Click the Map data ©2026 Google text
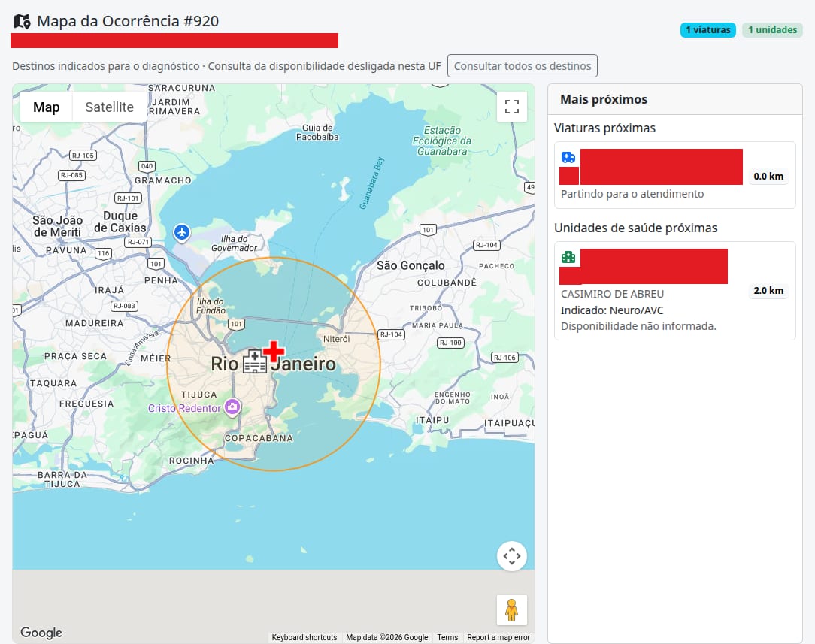Screen dimensions: 815x644 pyautogui.click(x=386, y=637)
